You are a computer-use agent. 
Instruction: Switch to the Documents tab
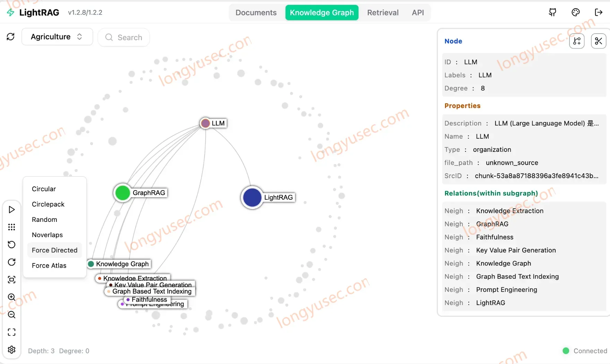tap(256, 12)
